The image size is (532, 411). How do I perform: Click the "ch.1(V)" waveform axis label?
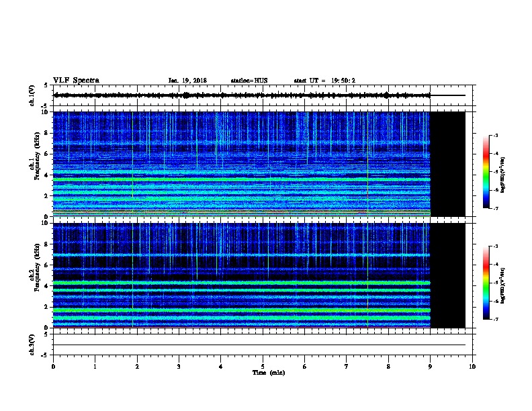pyautogui.click(x=32, y=95)
